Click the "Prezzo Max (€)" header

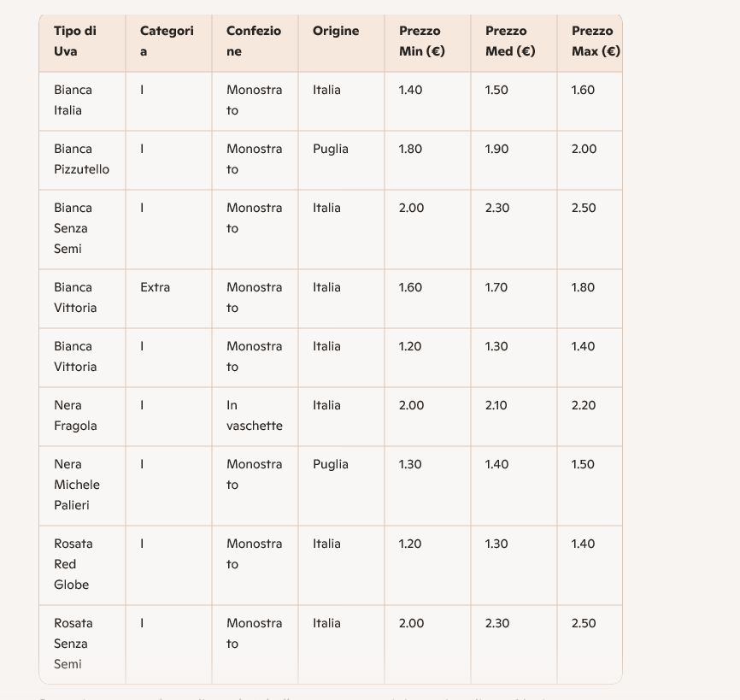pyautogui.click(x=595, y=41)
